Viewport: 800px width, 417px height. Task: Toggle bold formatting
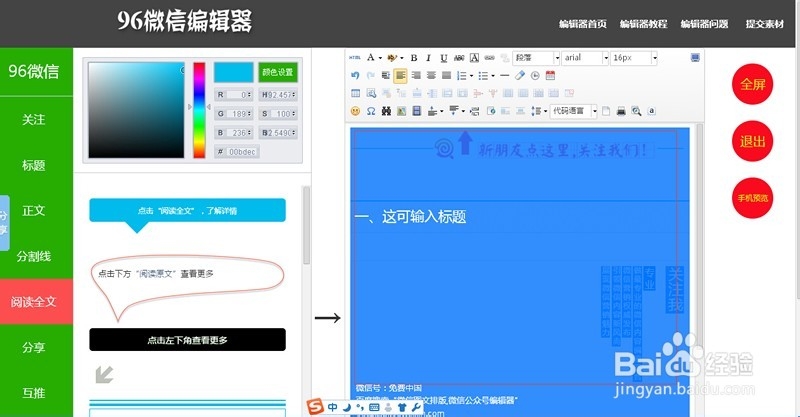[x=414, y=58]
